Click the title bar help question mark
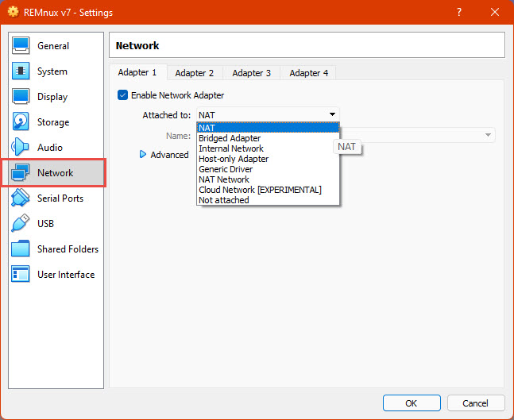The width and height of the screenshot is (514, 420). pyautogui.click(x=459, y=13)
